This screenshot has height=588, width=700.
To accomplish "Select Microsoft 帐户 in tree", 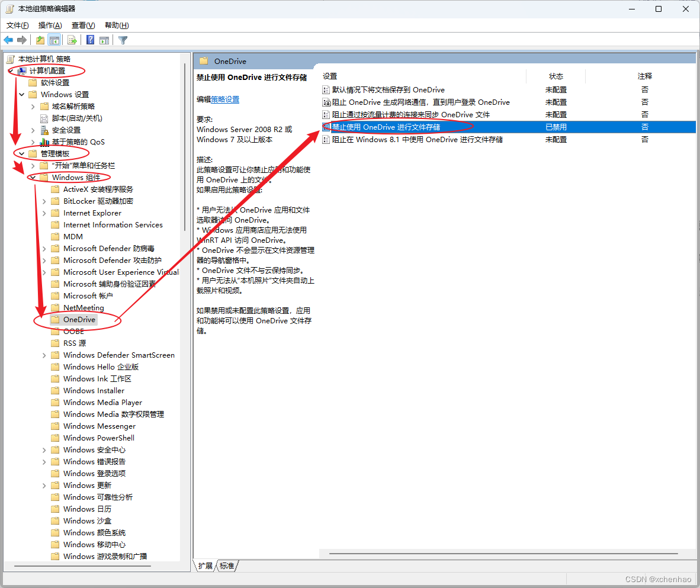I will [88, 296].
